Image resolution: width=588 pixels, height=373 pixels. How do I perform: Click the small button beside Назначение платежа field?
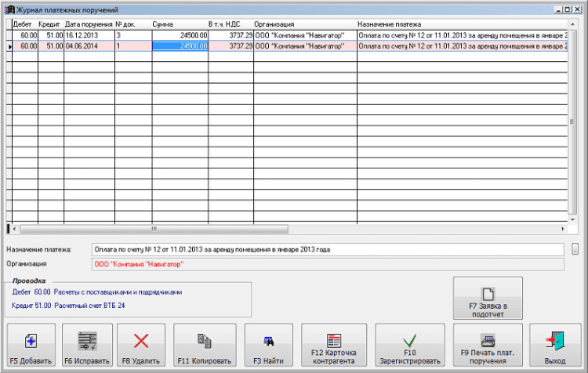(x=575, y=248)
